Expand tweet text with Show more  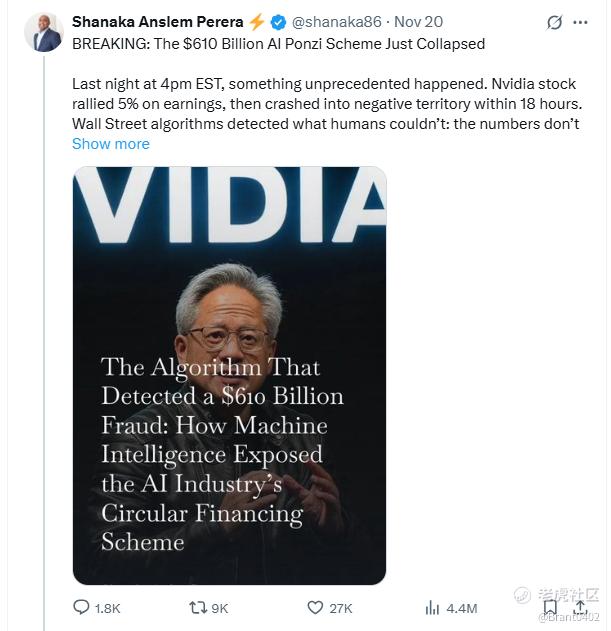(x=110, y=144)
